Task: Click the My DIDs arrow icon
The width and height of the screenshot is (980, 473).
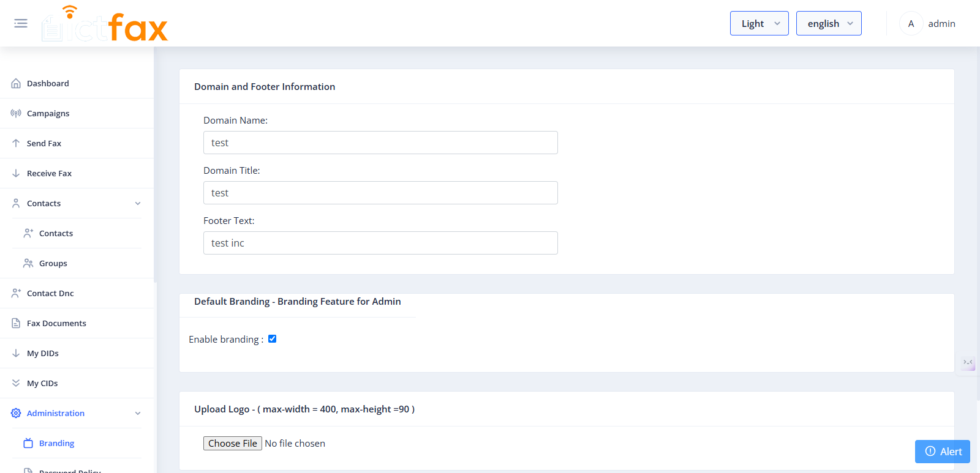Action: [x=16, y=353]
